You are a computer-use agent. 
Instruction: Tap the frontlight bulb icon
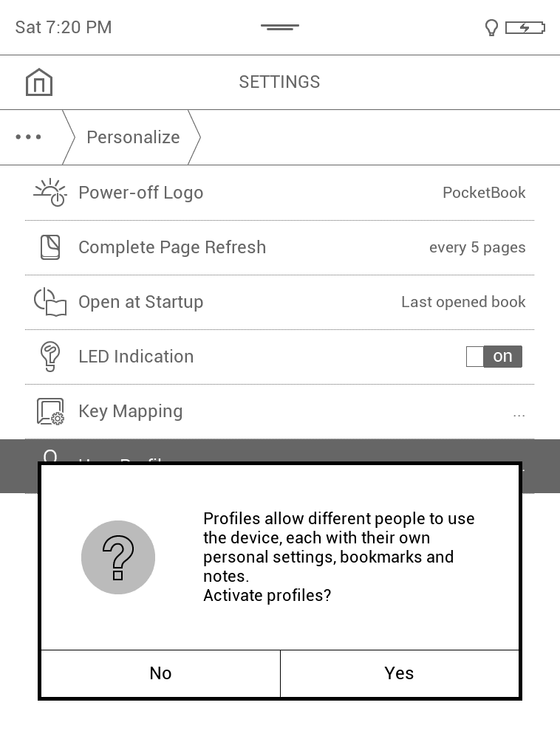[491, 28]
